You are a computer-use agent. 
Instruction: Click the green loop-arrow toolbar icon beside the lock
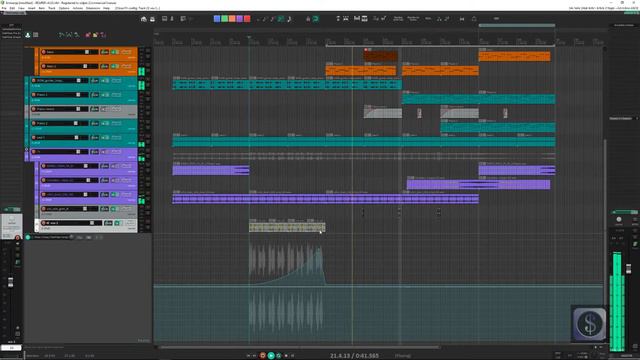(316, 19)
